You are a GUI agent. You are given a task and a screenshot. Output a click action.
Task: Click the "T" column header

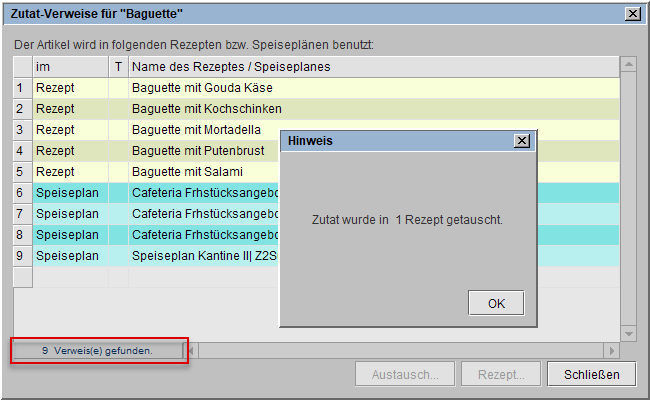(x=118, y=66)
